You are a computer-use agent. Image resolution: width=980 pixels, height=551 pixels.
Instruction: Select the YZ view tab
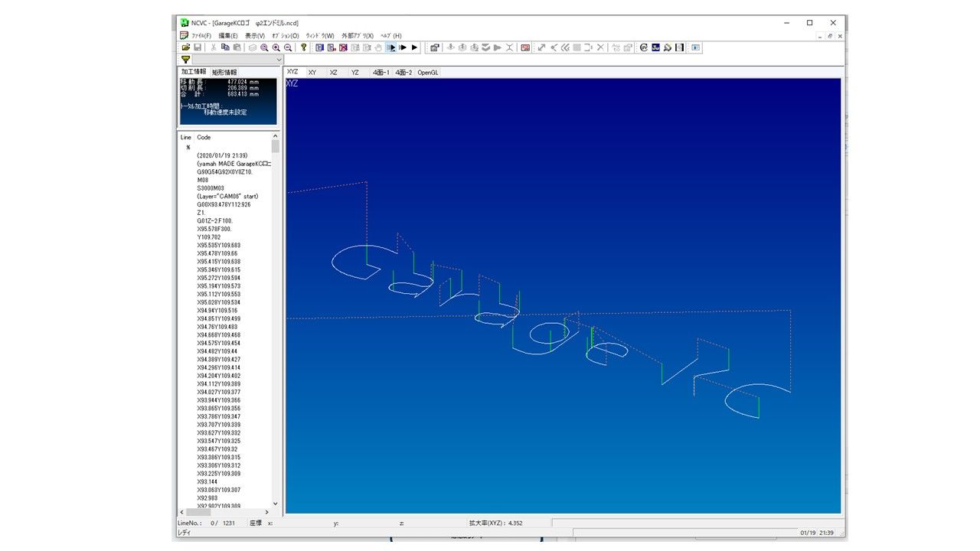pyautogui.click(x=354, y=72)
